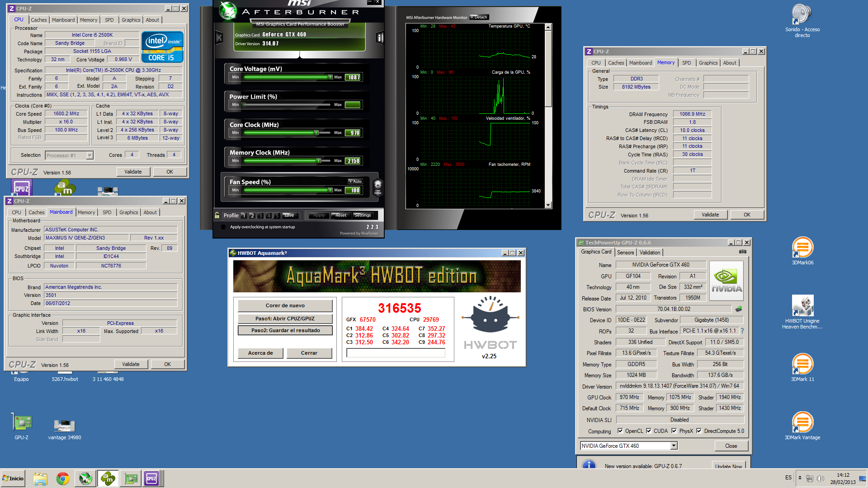Open the Processor #1 selection dropdown in CPU-Z

click(90, 155)
